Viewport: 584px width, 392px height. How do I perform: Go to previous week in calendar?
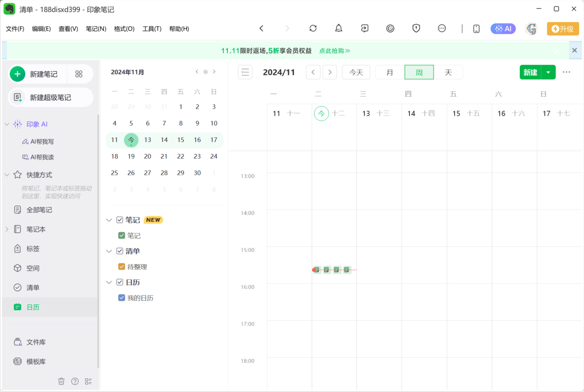click(313, 72)
